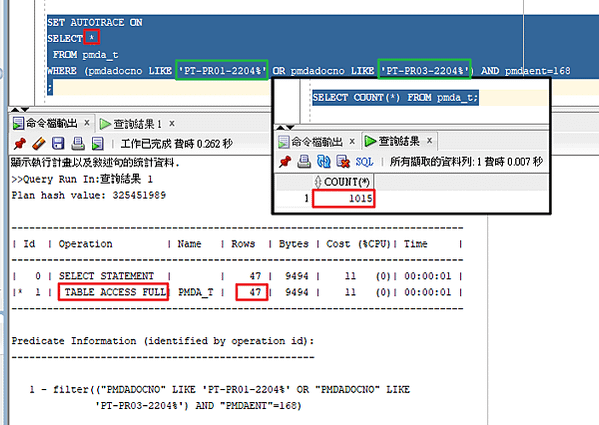
Task: Click the Operation column header in plan
Action: [x=85, y=244]
